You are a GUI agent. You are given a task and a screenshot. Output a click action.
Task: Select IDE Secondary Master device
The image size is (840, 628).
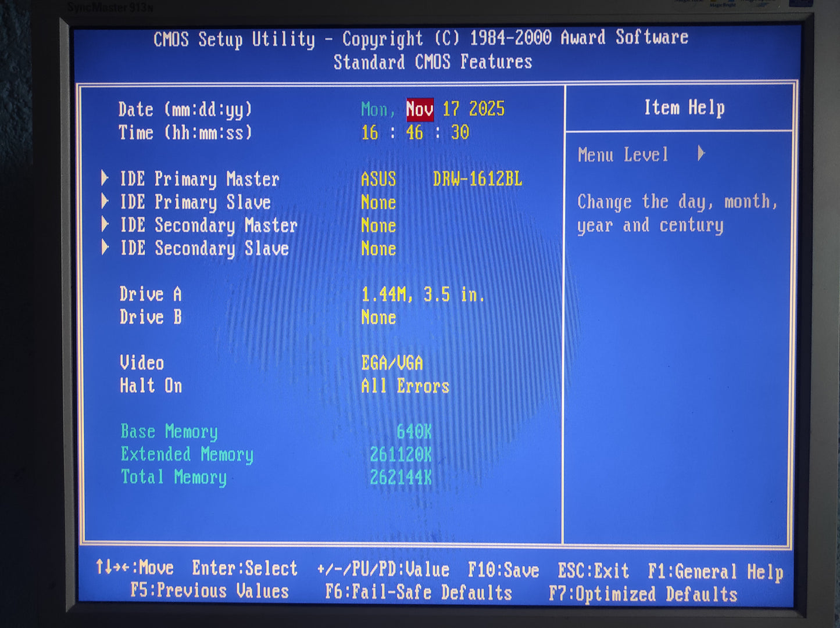pos(209,225)
